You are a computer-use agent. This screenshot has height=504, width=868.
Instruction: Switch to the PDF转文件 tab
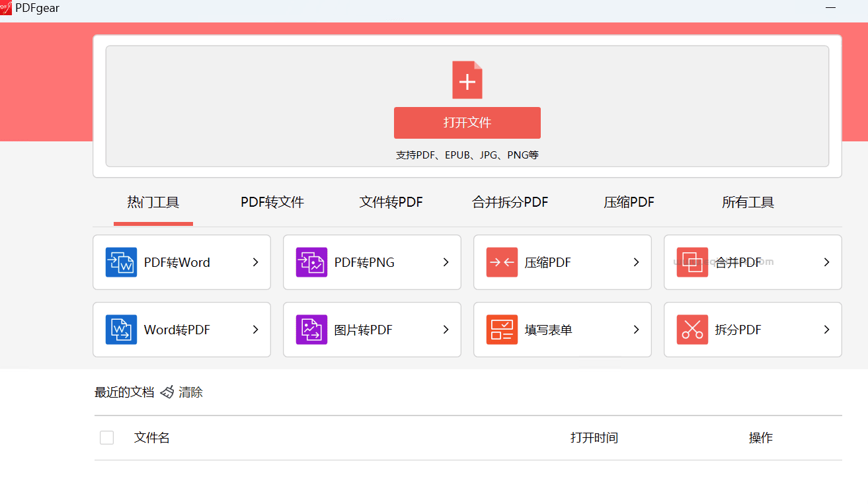click(x=272, y=202)
